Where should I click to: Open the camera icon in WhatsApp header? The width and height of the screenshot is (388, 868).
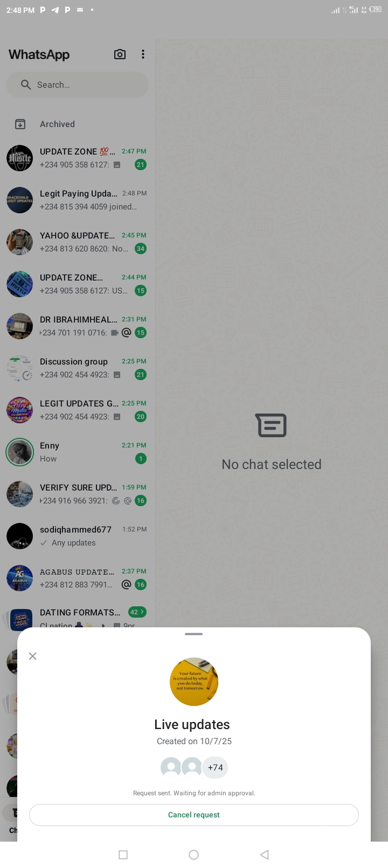pyautogui.click(x=120, y=54)
